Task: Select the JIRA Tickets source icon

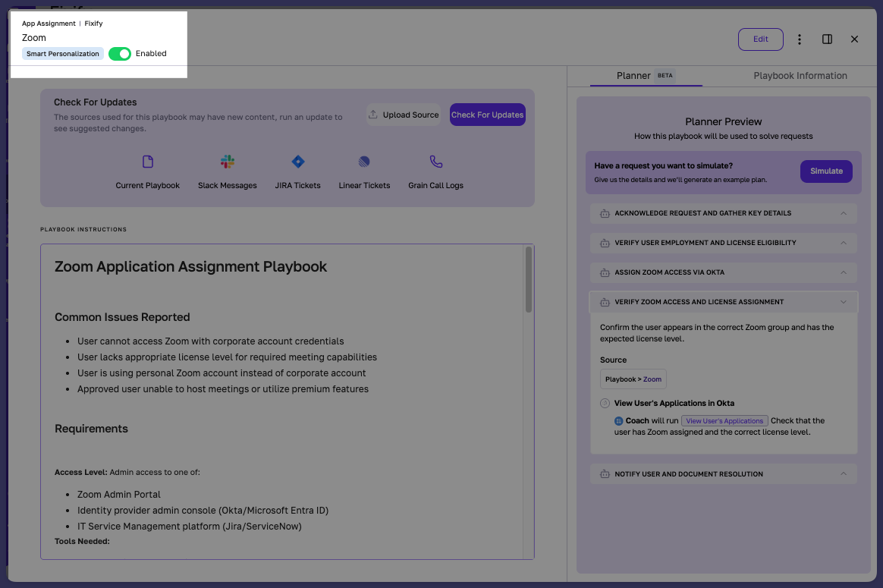Action: (x=297, y=162)
